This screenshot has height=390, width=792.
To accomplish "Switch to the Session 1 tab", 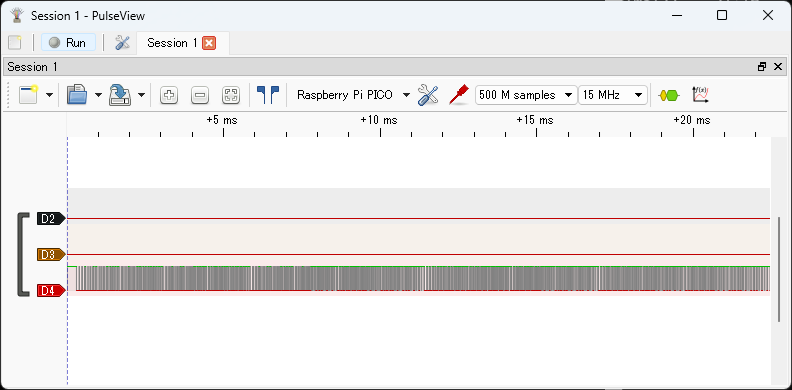I will click(172, 43).
